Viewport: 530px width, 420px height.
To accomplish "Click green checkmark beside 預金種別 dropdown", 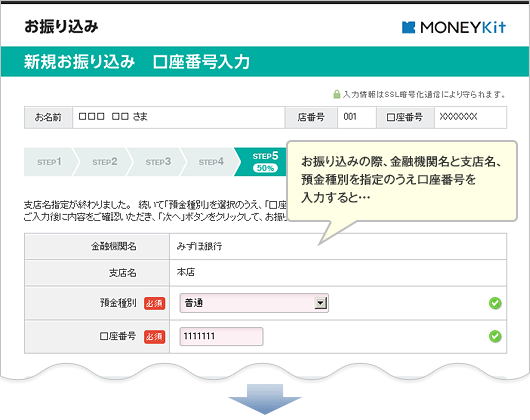I will (495, 303).
